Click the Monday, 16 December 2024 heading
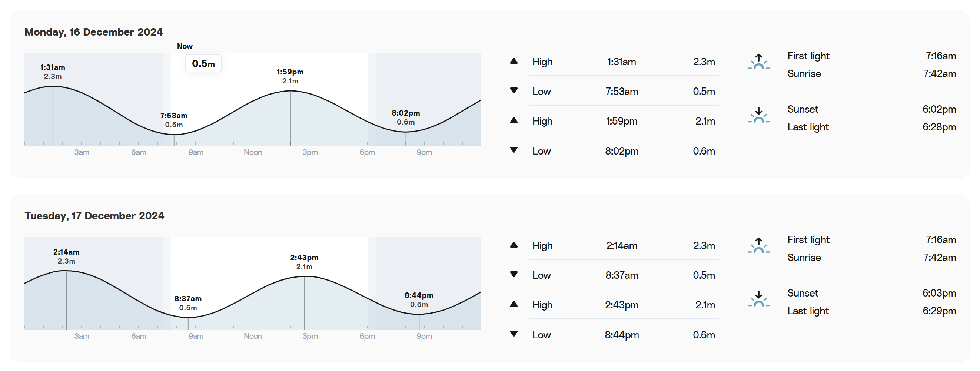 [94, 32]
